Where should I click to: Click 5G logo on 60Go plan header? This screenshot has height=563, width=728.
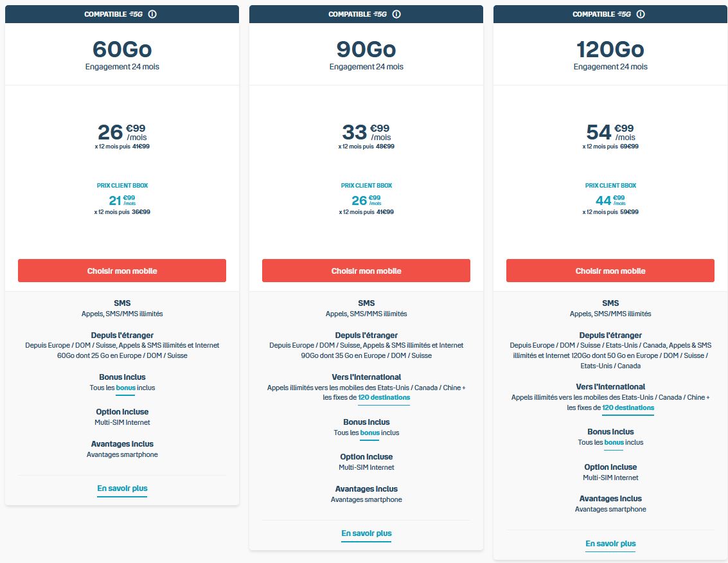click(136, 14)
